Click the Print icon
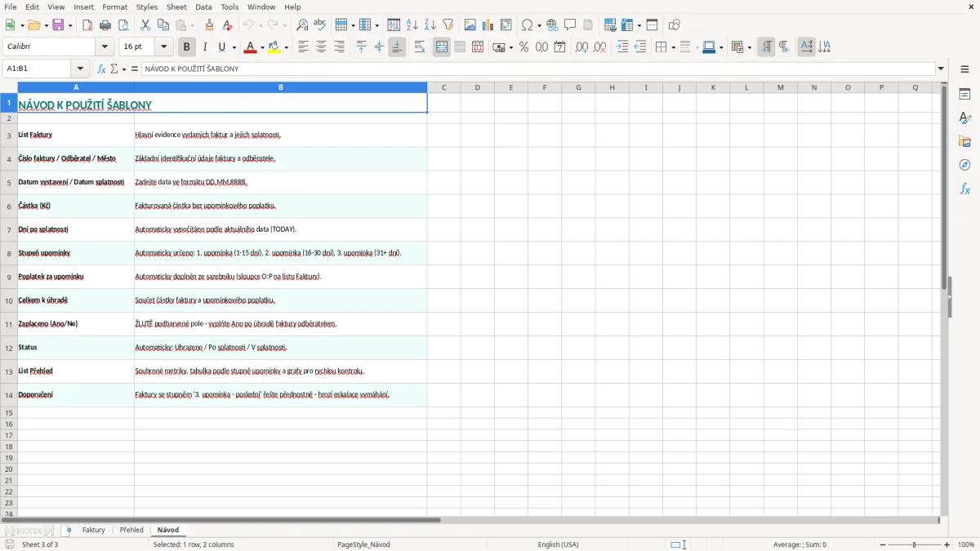Screen dimensions: 980x551 click(105, 25)
